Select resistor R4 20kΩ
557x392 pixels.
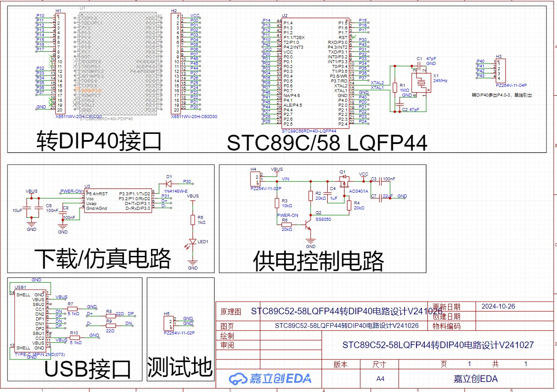(x=349, y=205)
